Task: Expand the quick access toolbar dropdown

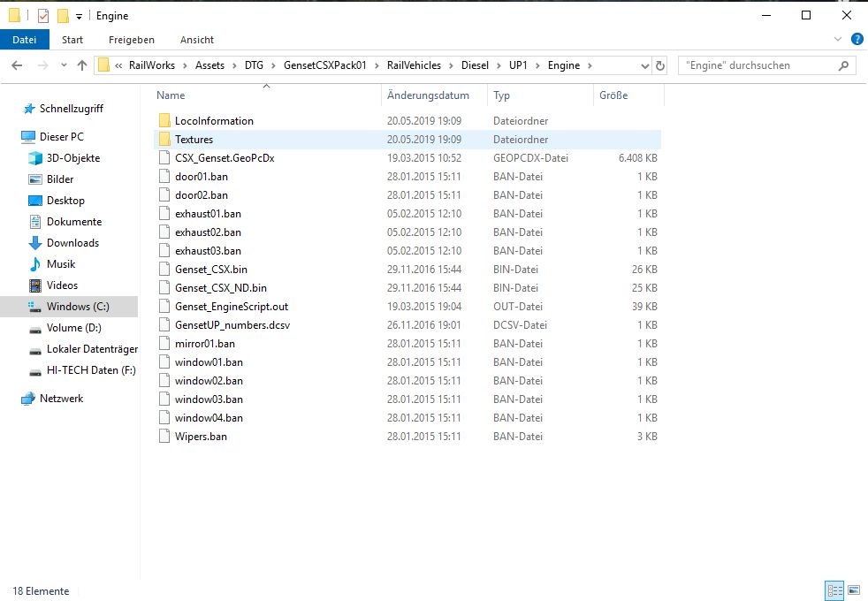Action: click(79, 17)
